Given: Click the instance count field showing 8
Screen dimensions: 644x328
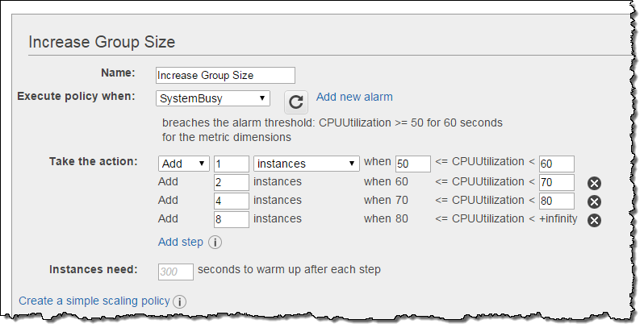Looking at the screenshot, I should pos(231,220).
